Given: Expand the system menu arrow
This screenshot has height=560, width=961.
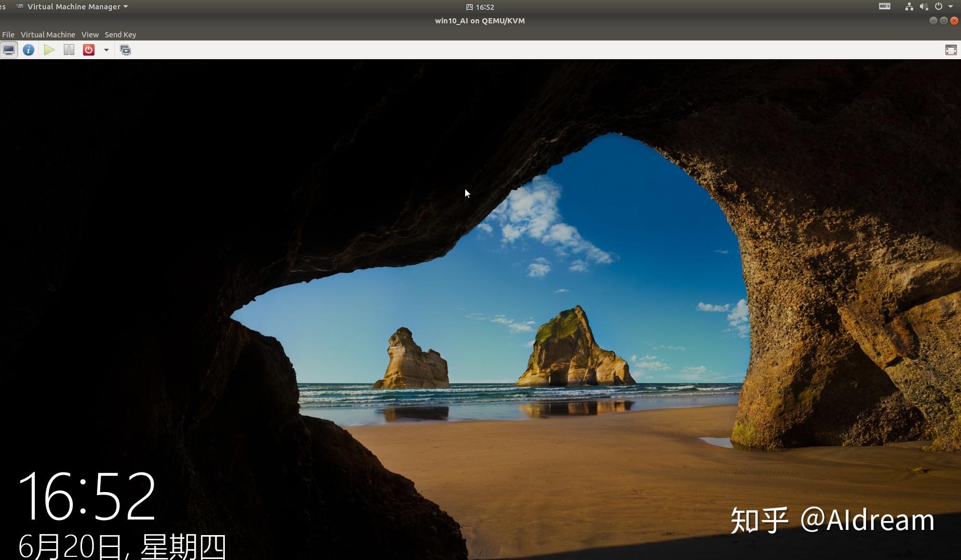Looking at the screenshot, I should tap(951, 7).
